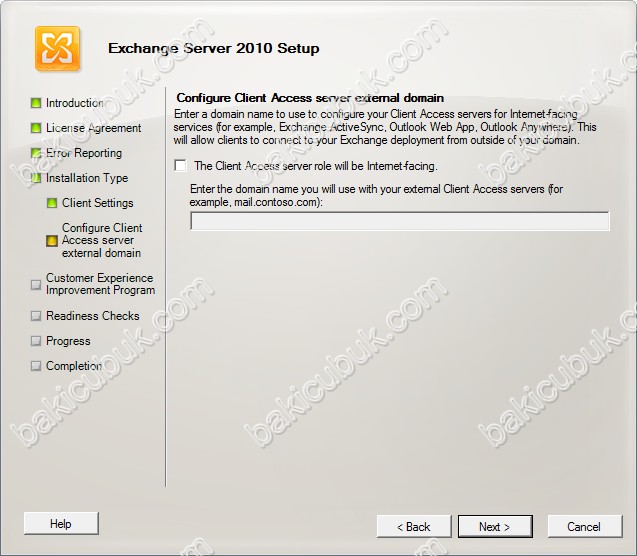637x556 pixels.
Task: Click the gray square beside Progress
Action: tap(36, 341)
